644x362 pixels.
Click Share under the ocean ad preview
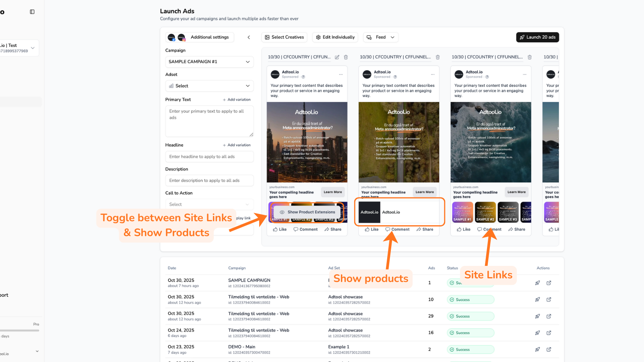coord(516,229)
